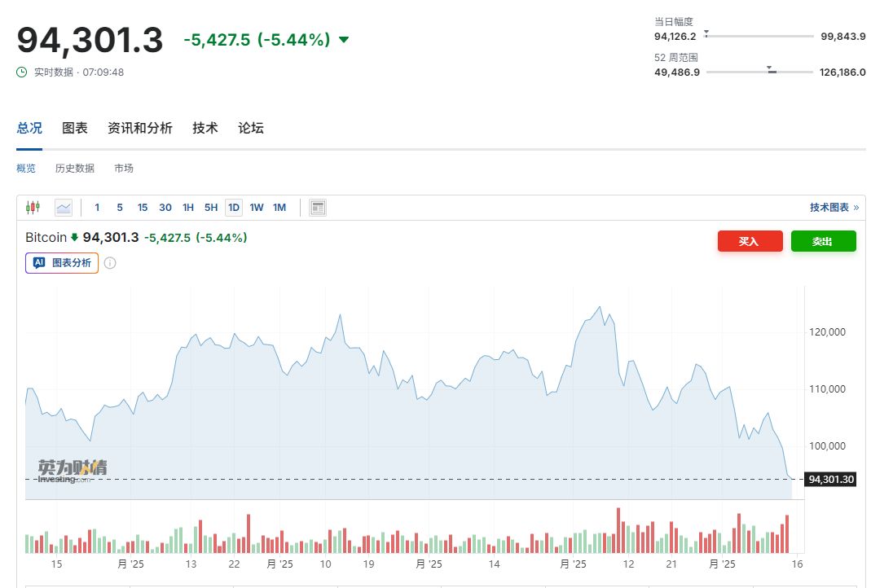
Task: Click the info icon beside 图表分析
Action: click(x=110, y=263)
